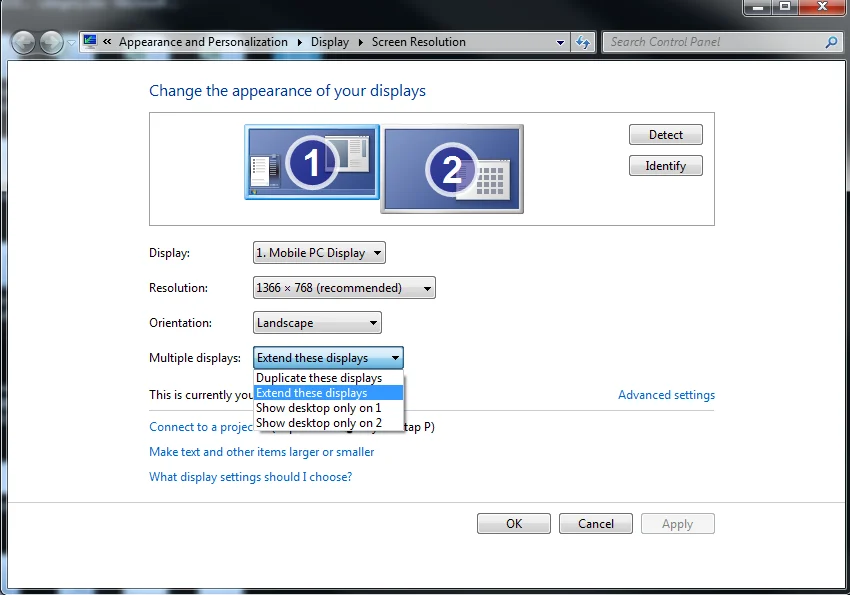Minimize the Screen Resolution window
The width and height of the screenshot is (850, 595).
(758, 7)
